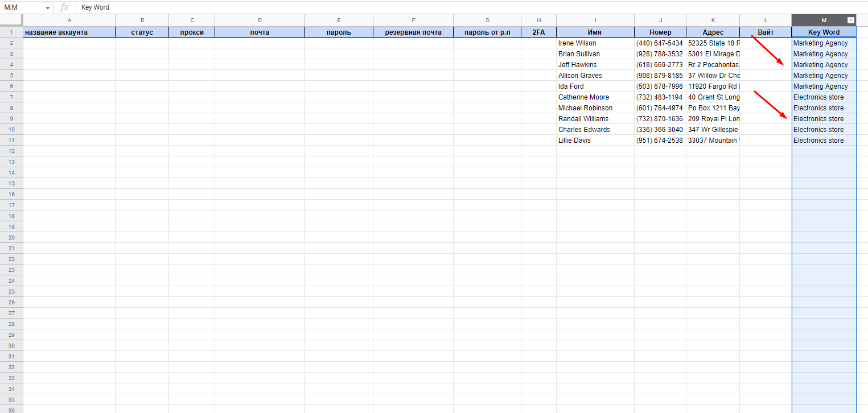Screen dimensions: 868x413
Task: Click 'Marketing Agency' in Brian Sullivan's row
Action: 824,54
